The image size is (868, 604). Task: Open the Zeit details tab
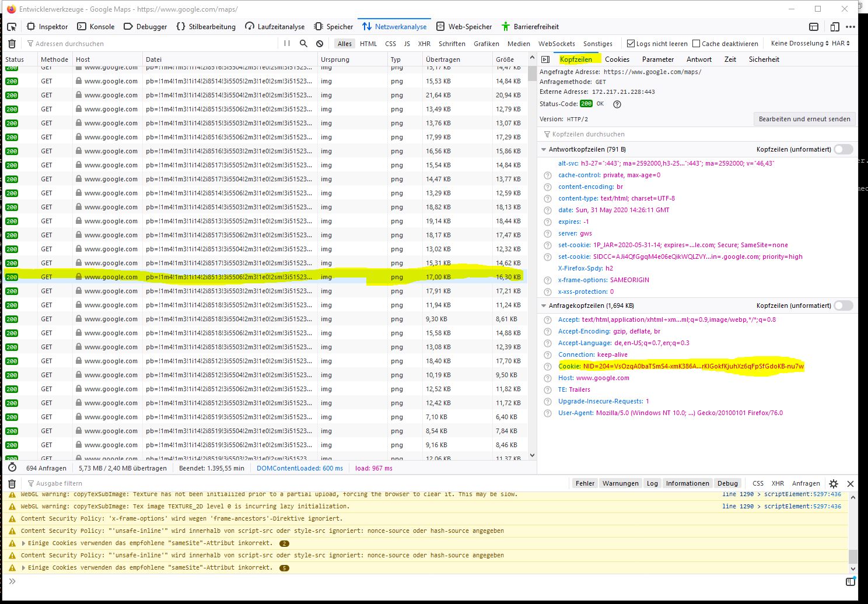(x=730, y=59)
